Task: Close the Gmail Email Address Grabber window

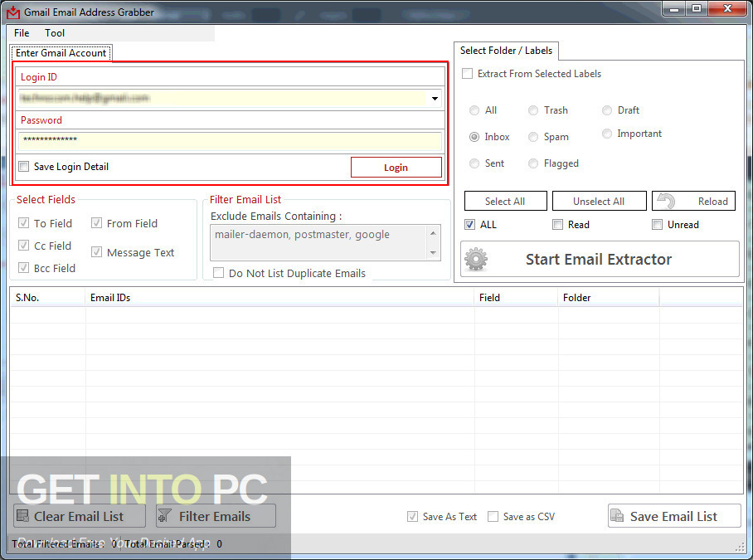Action: click(x=727, y=8)
